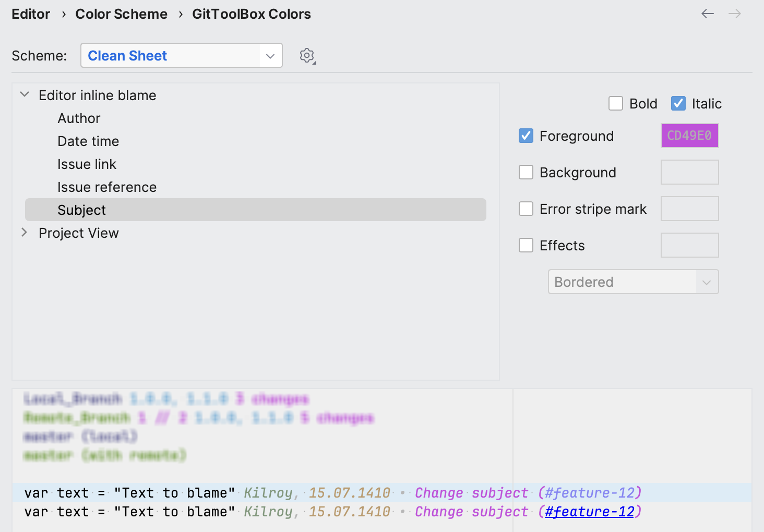764x532 pixels.
Task: Open Color Scheme from the breadcrumb
Action: (x=121, y=14)
